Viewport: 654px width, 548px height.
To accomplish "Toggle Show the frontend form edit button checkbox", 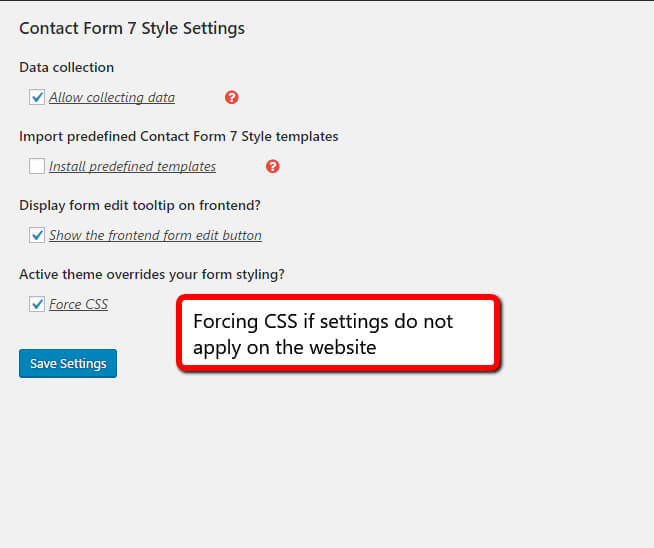I will click(37, 235).
